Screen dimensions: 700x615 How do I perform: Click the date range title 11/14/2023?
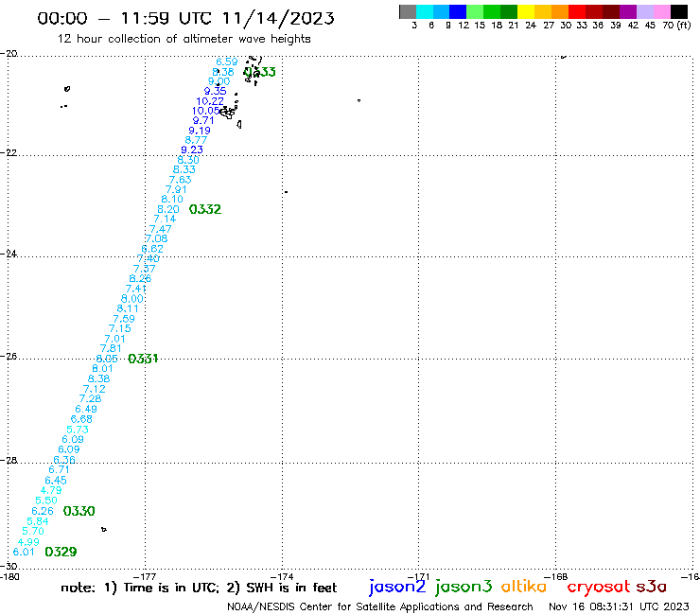pos(185,18)
